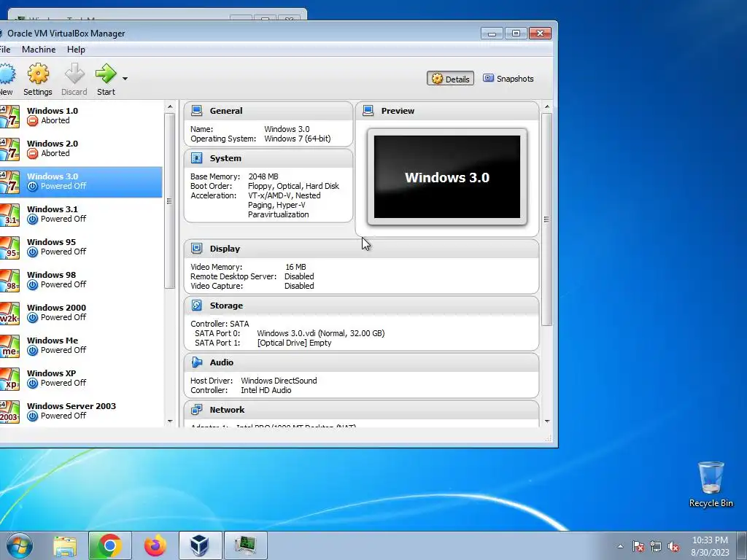This screenshot has height=560, width=747.
Task: Launch Google Chrome from taskbar
Action: [109, 545]
